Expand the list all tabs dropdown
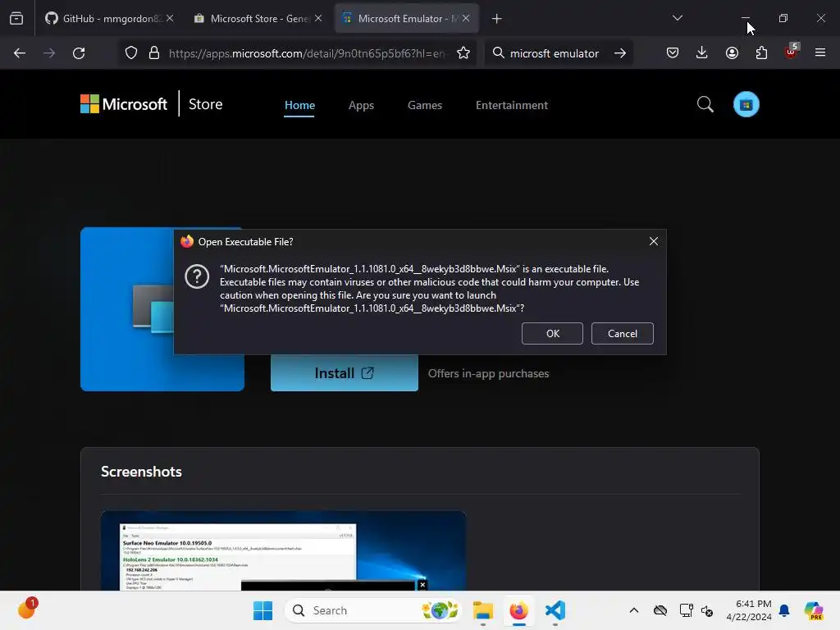Viewport: 840px width, 630px height. (x=677, y=18)
